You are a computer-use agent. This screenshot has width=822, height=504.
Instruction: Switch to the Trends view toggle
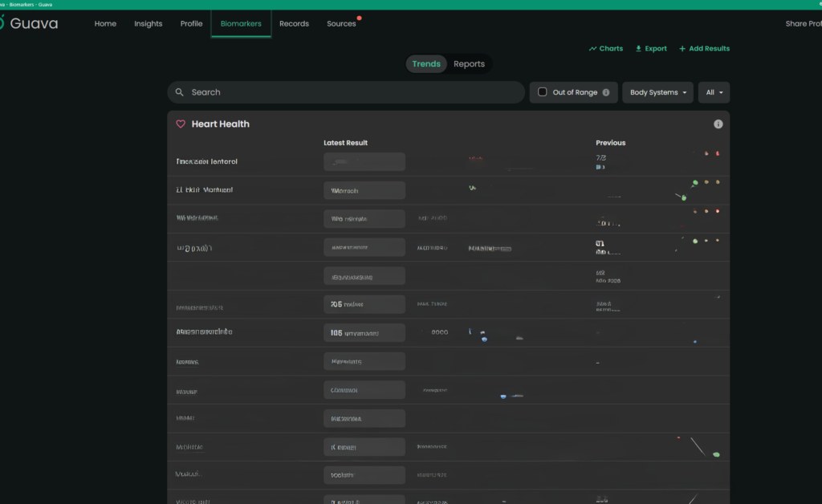(426, 64)
